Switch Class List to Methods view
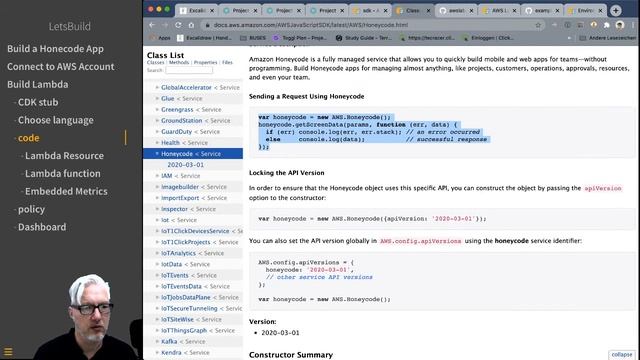Image resolution: width=640 pixels, height=360 pixels. 179,62
